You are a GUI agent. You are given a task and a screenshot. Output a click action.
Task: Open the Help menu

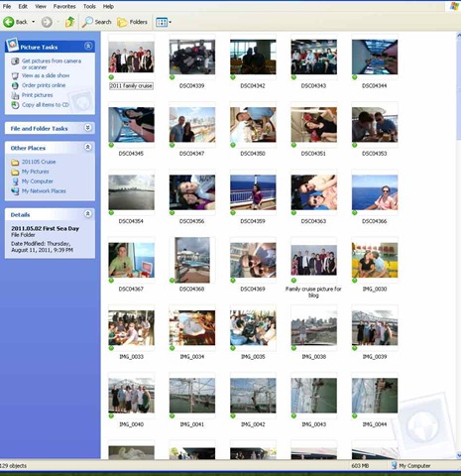point(108,6)
